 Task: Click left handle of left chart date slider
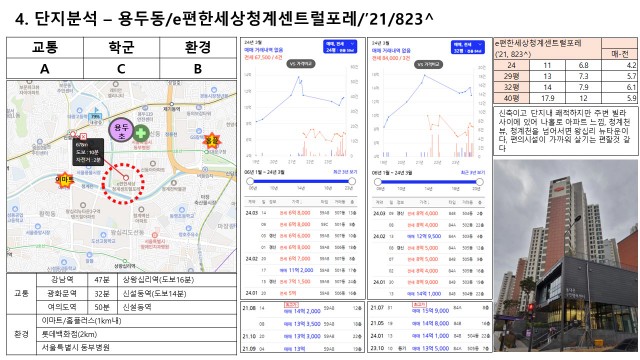point(250,181)
